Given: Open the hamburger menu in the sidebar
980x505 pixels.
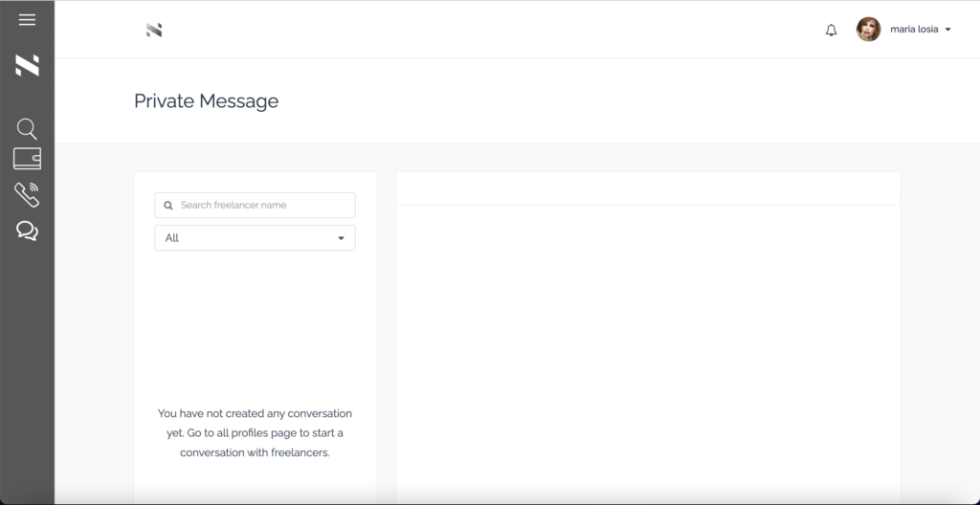Looking at the screenshot, I should click(x=27, y=20).
